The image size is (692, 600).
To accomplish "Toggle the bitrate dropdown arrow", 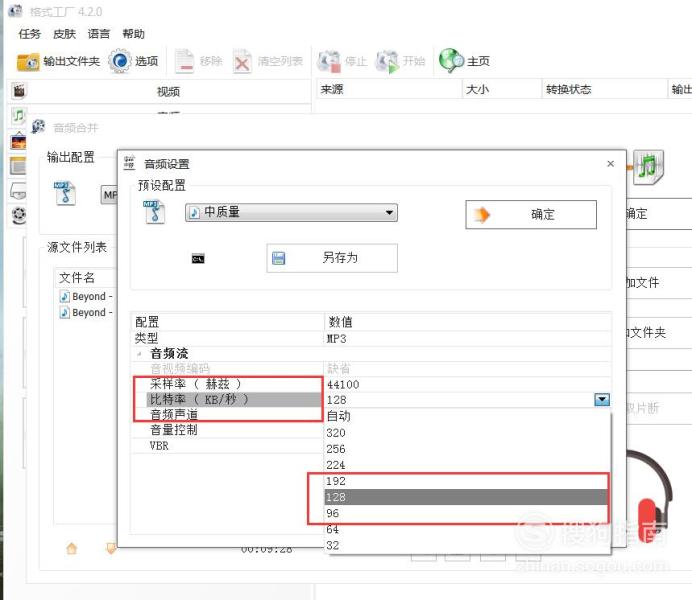I will pyautogui.click(x=602, y=400).
